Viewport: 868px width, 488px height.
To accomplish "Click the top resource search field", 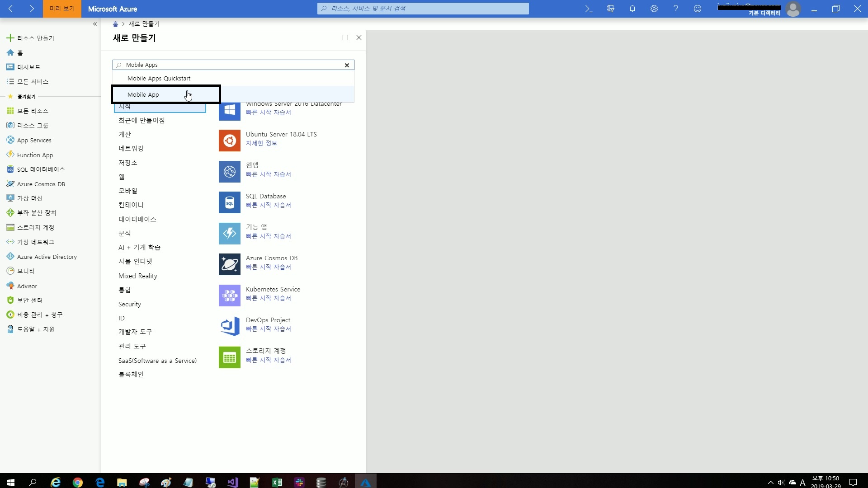I will coord(423,9).
